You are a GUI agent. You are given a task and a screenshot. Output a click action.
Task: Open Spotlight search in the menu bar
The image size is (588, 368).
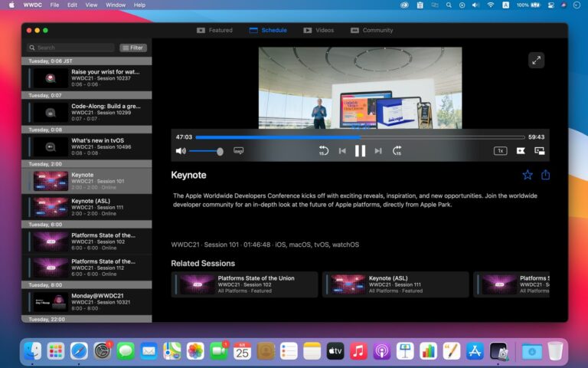coord(449,5)
